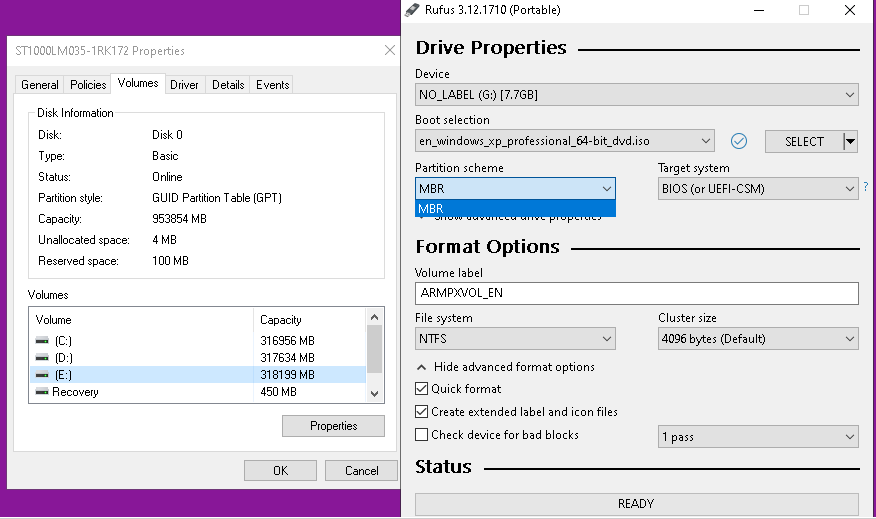This screenshot has height=519, width=876.
Task: Click the 450 MB capacity cell
Action: pos(278,392)
